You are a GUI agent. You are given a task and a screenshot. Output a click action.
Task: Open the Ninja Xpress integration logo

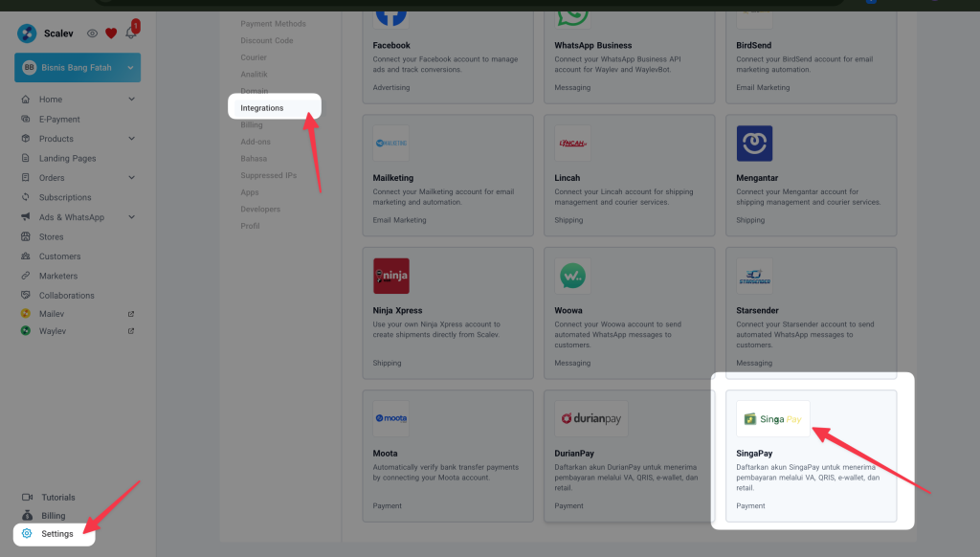[x=391, y=276]
